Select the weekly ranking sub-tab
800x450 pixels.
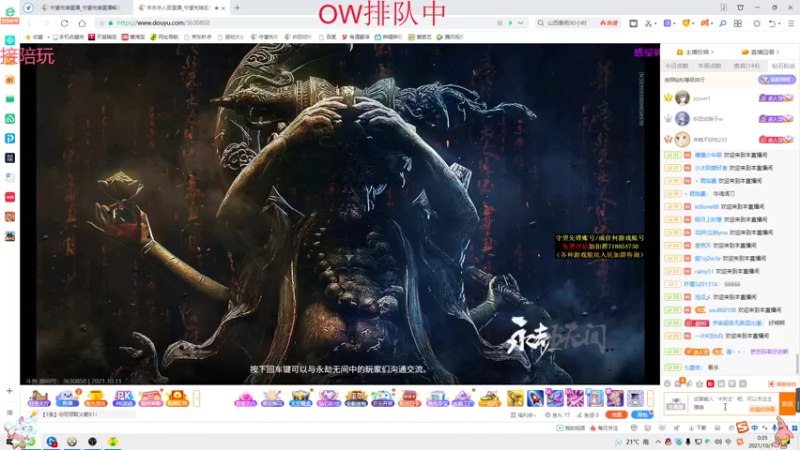click(x=709, y=66)
